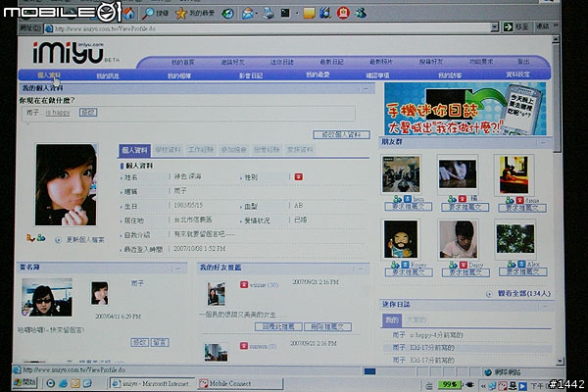The height and width of the screenshot is (392, 588).
Task: Launch Internet Explorer from the quick launch bar
Action: click(63, 383)
